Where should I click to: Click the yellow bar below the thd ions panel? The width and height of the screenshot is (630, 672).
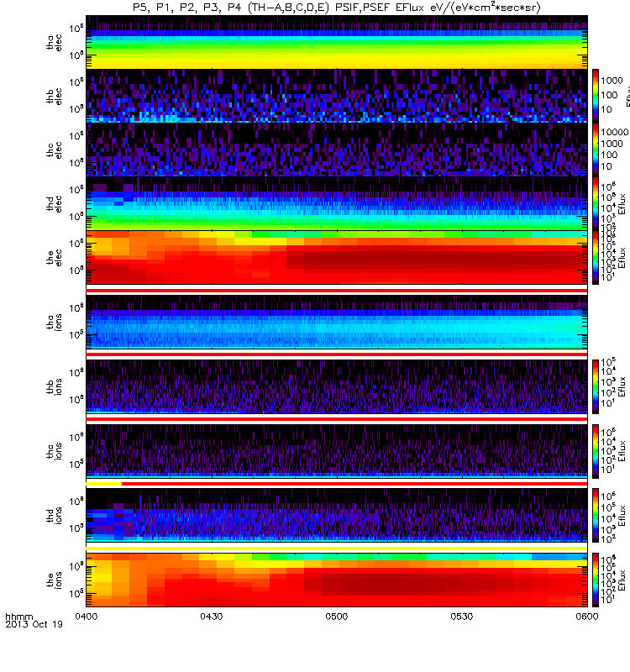click(x=337, y=549)
